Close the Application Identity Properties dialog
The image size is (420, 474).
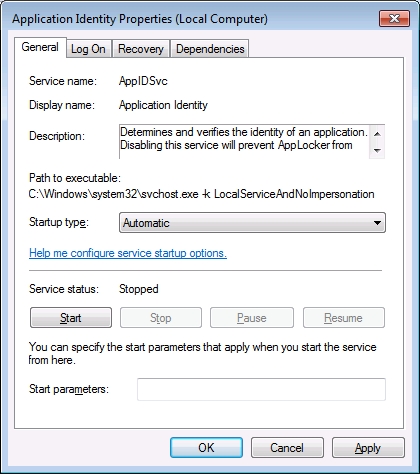pyautogui.click(x=394, y=19)
